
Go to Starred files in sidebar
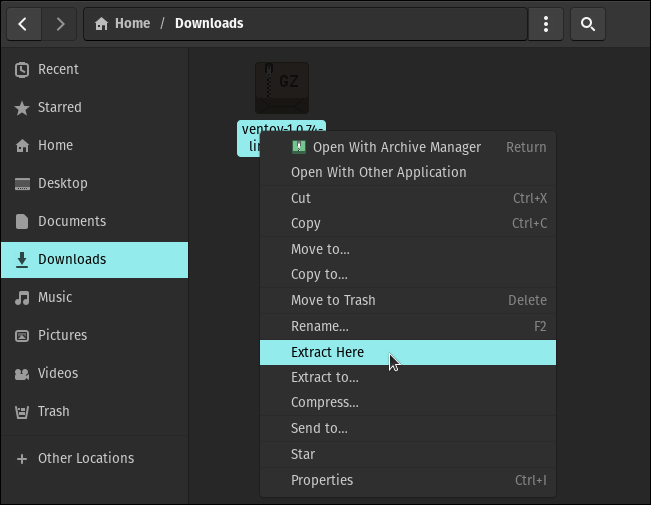click(59, 107)
